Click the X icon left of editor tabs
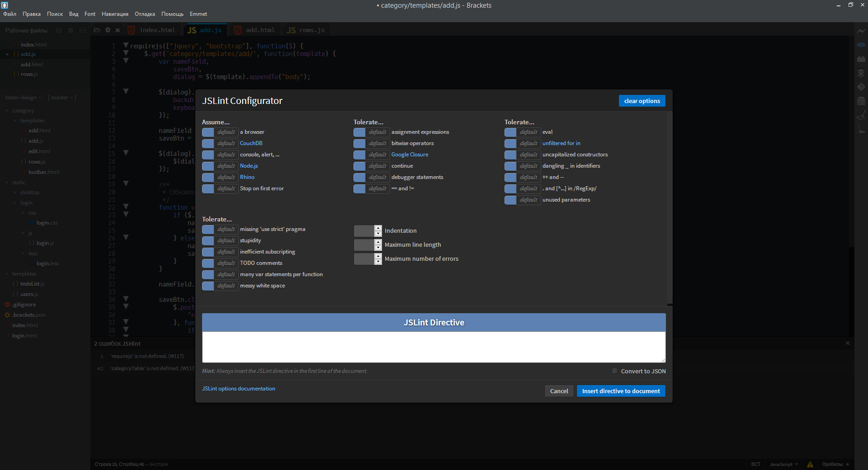This screenshot has height=470, width=868. [118, 30]
